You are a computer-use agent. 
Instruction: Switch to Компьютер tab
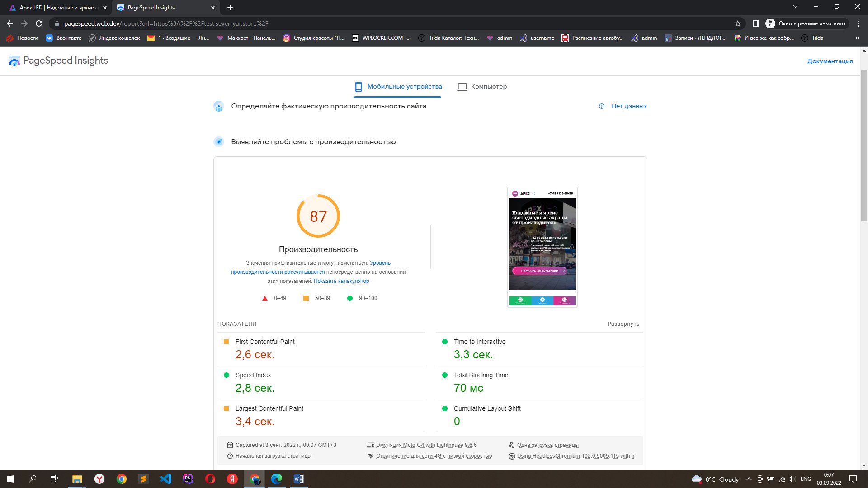(482, 86)
